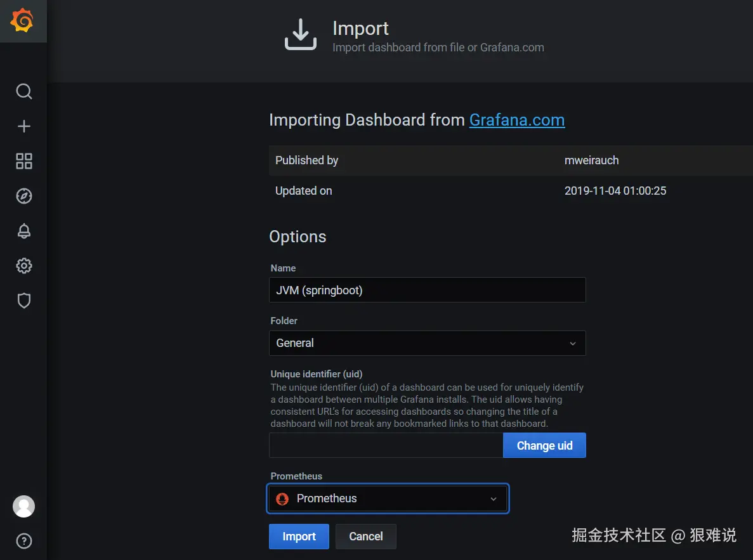Open the user profile avatar
The width and height of the screenshot is (753, 560).
[x=23, y=506]
